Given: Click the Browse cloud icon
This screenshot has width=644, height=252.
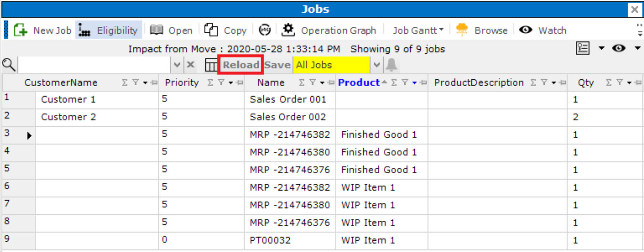Looking at the screenshot, I should point(462,29).
